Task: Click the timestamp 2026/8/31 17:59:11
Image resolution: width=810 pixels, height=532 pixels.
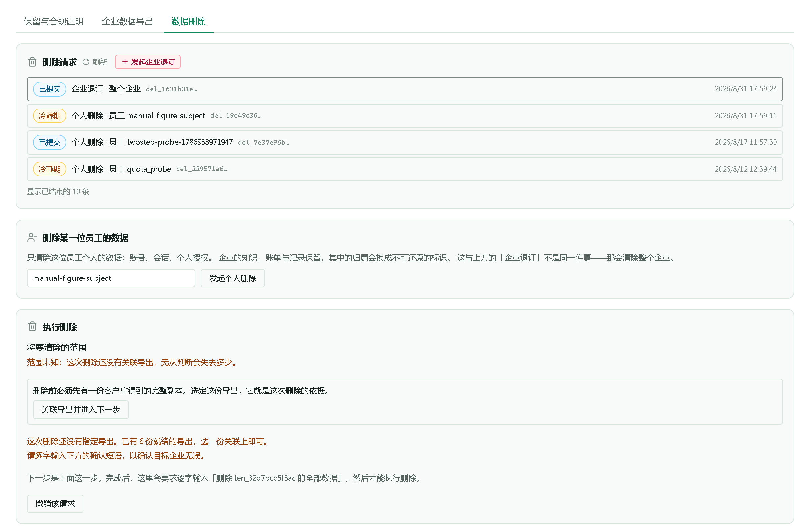Action: coord(746,116)
